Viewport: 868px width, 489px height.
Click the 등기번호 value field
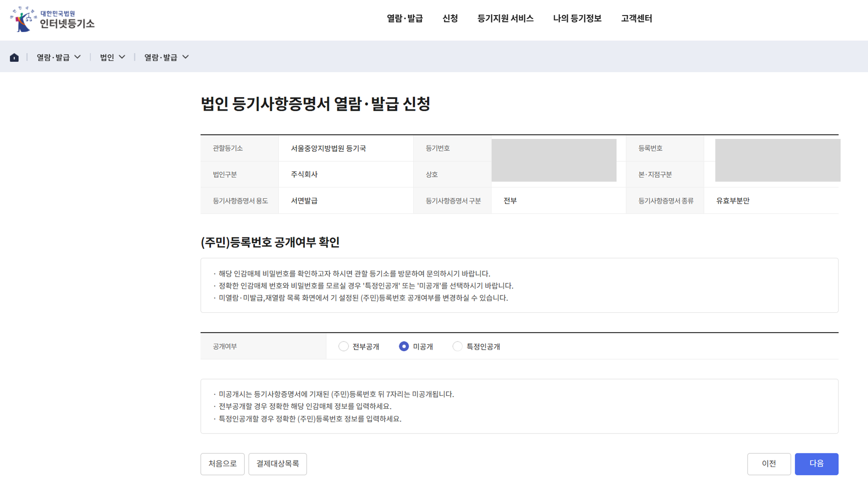click(x=553, y=149)
